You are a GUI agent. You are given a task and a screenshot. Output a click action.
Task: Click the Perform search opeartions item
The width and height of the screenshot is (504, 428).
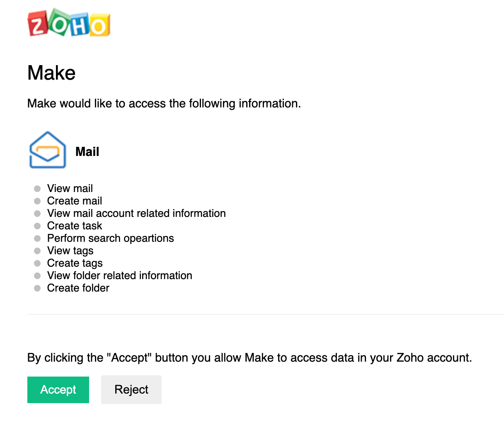(x=111, y=238)
